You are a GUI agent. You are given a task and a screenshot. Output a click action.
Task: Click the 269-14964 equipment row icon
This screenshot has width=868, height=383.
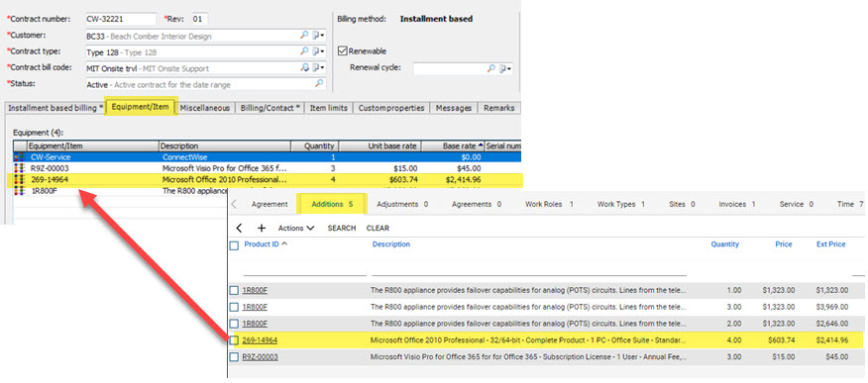pyautogui.click(x=20, y=179)
